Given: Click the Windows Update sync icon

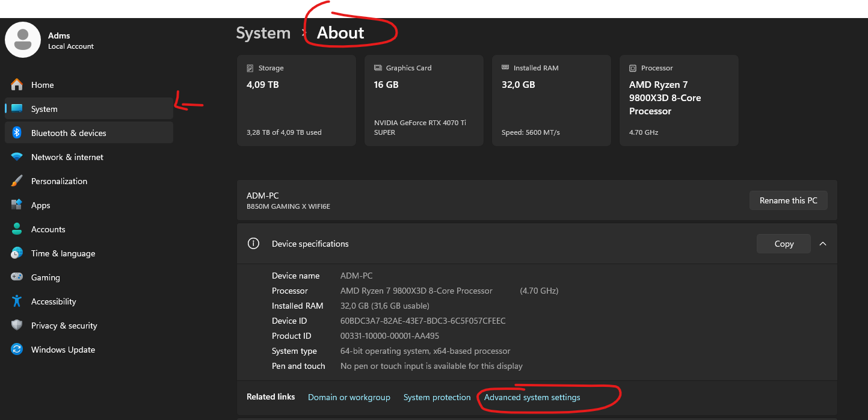Looking at the screenshot, I should 17,350.
